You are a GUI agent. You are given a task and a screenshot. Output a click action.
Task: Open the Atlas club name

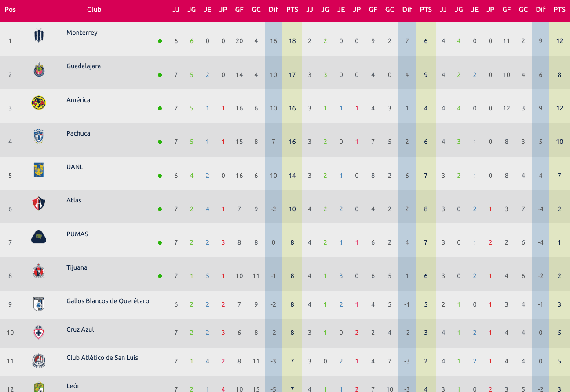coord(74,200)
